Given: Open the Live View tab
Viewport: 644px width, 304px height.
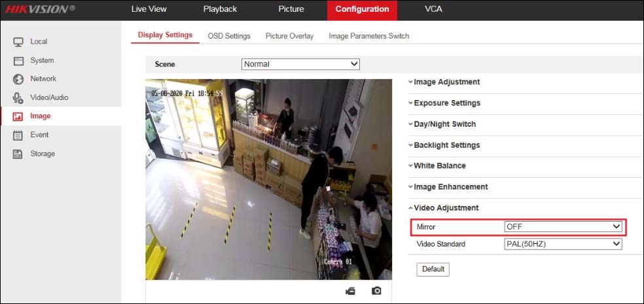Looking at the screenshot, I should tap(149, 9).
